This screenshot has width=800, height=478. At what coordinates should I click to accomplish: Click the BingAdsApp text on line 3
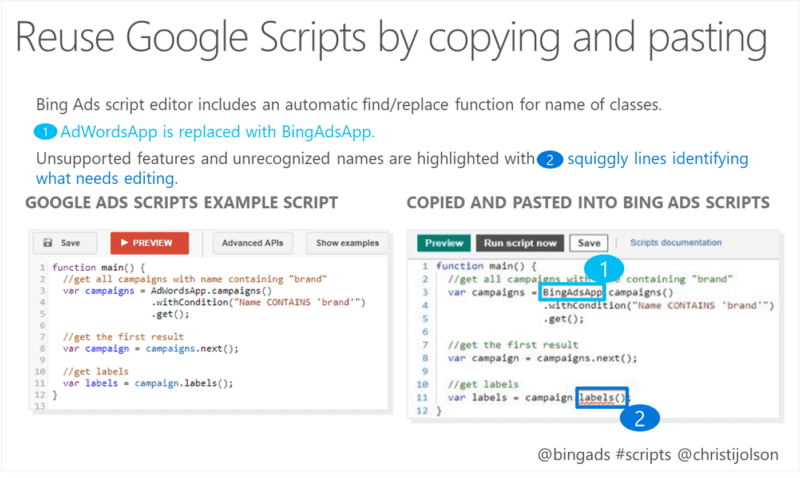click(x=572, y=292)
